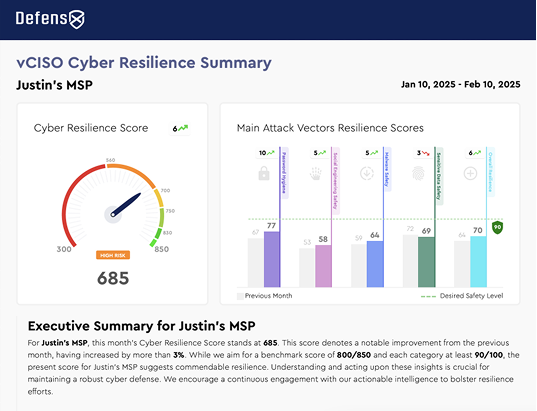
Task: Click the 3 down trend badge
Action: [423, 153]
